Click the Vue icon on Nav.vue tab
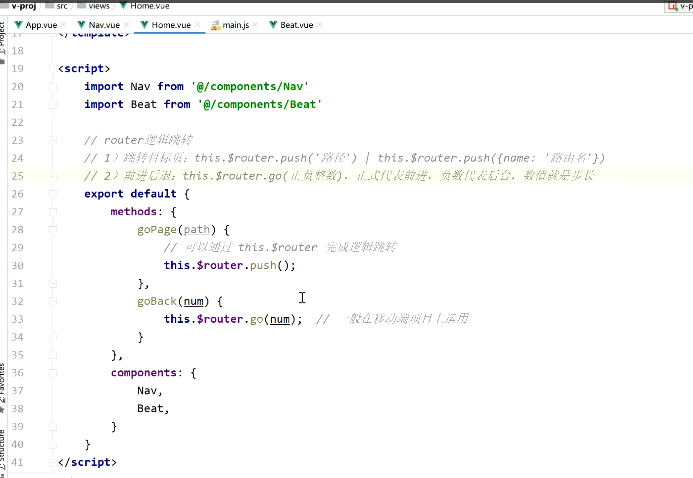Screen dimensions: 693x478 tap(81, 25)
